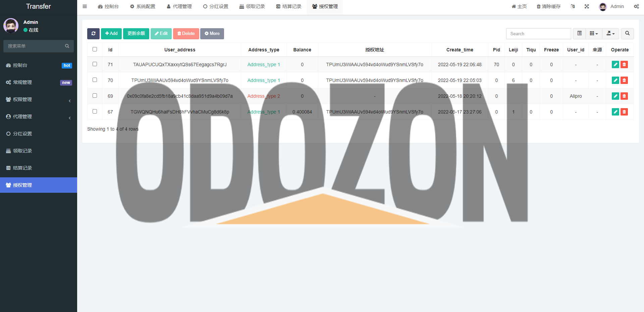
Task: Click the Alipro user_id cell
Action: tap(576, 96)
